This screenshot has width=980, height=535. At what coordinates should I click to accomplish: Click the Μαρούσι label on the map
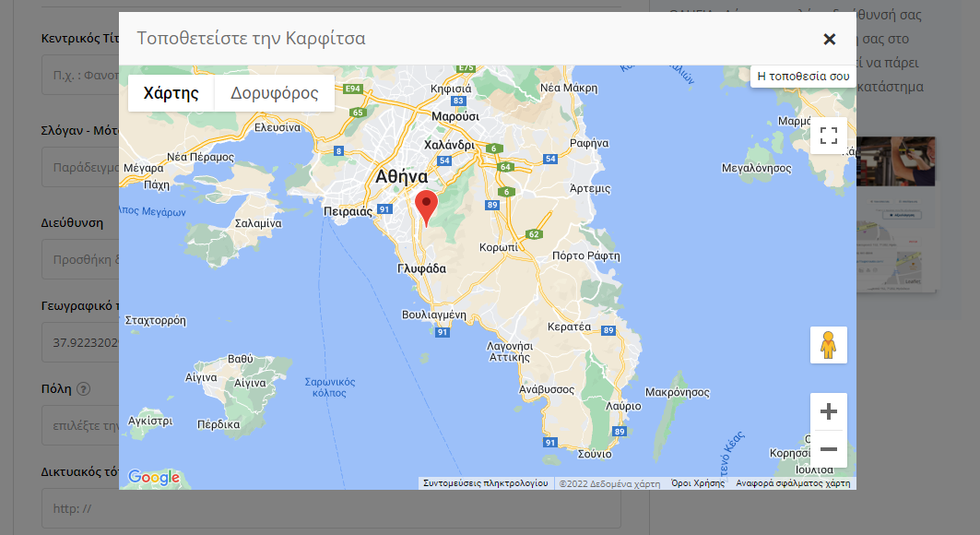(455, 116)
